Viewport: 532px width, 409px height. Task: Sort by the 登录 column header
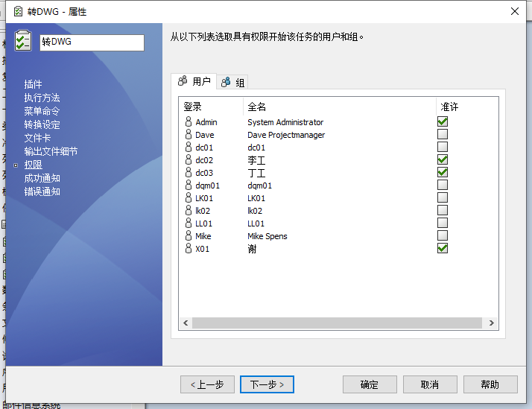pos(211,107)
